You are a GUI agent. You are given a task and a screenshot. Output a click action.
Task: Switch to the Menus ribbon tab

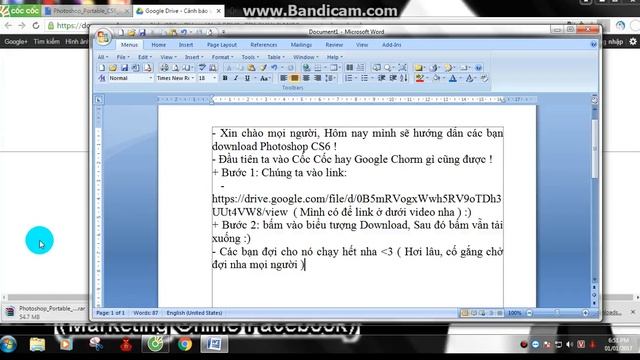click(x=129, y=45)
